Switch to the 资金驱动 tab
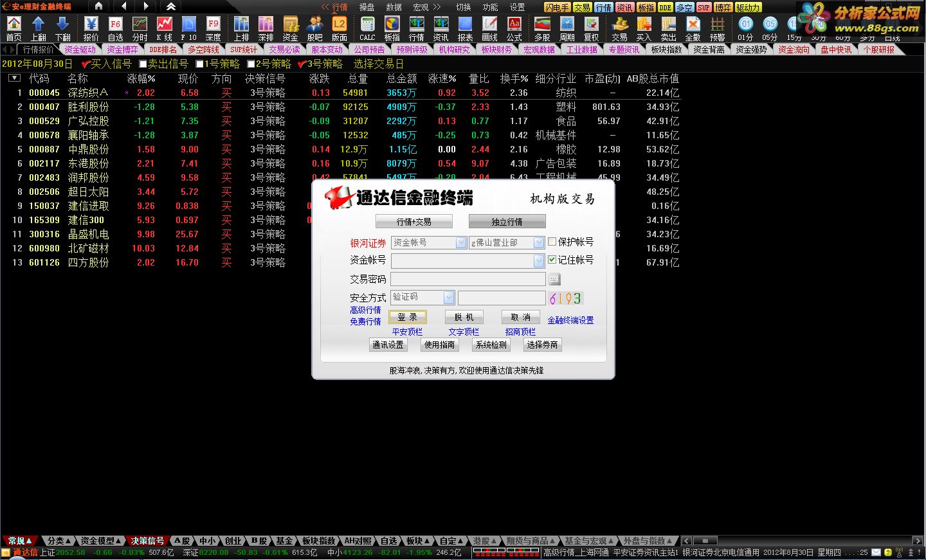Screen dimensions: 926x560 [x=80, y=50]
